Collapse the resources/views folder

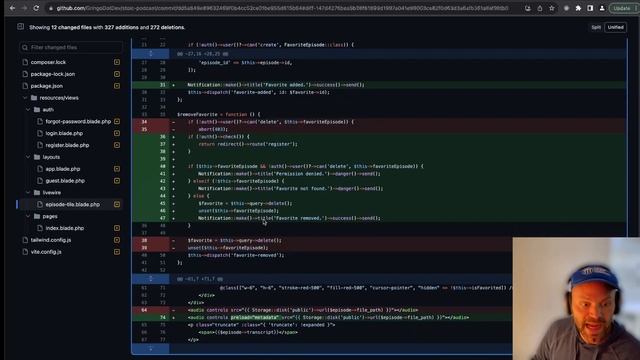[x=25, y=98]
